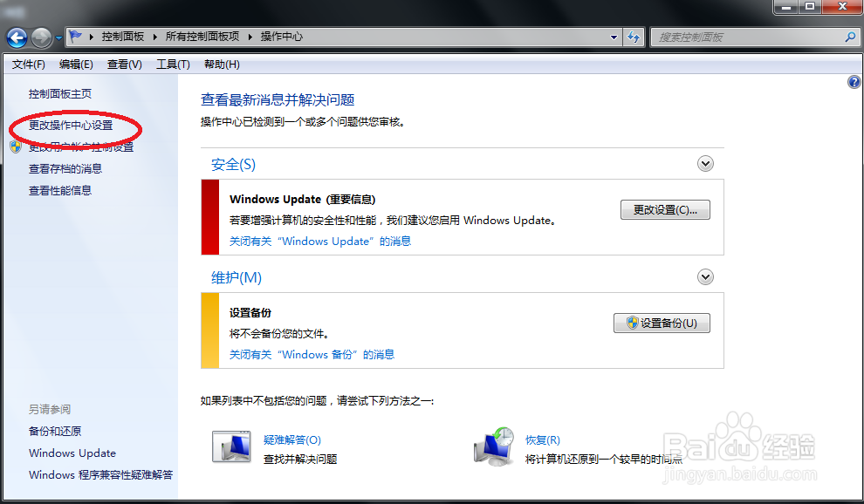This screenshot has height=504, width=864.
Task: Click the 安全(S) section heading
Action: (233, 165)
